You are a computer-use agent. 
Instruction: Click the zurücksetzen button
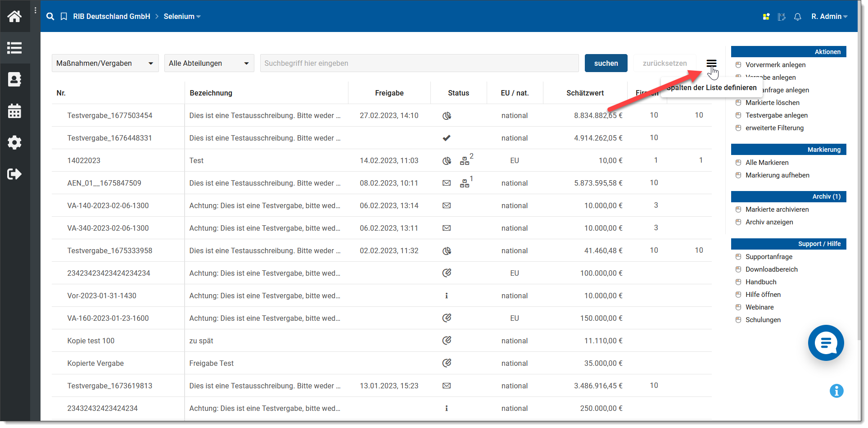(665, 63)
